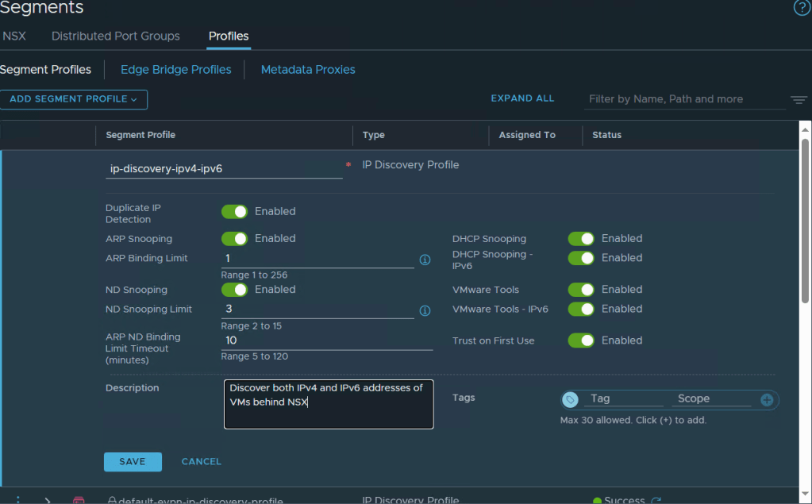Toggle Duplicate IP Detection switch
This screenshot has height=504, width=812.
(x=234, y=212)
